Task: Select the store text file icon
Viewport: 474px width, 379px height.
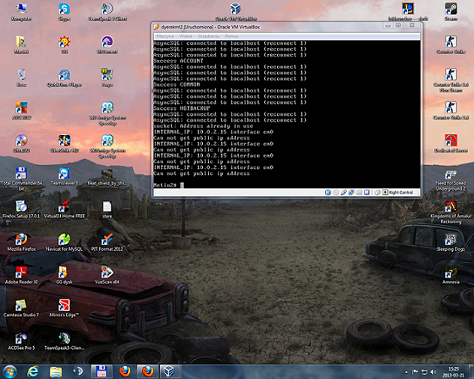Action: (107, 209)
